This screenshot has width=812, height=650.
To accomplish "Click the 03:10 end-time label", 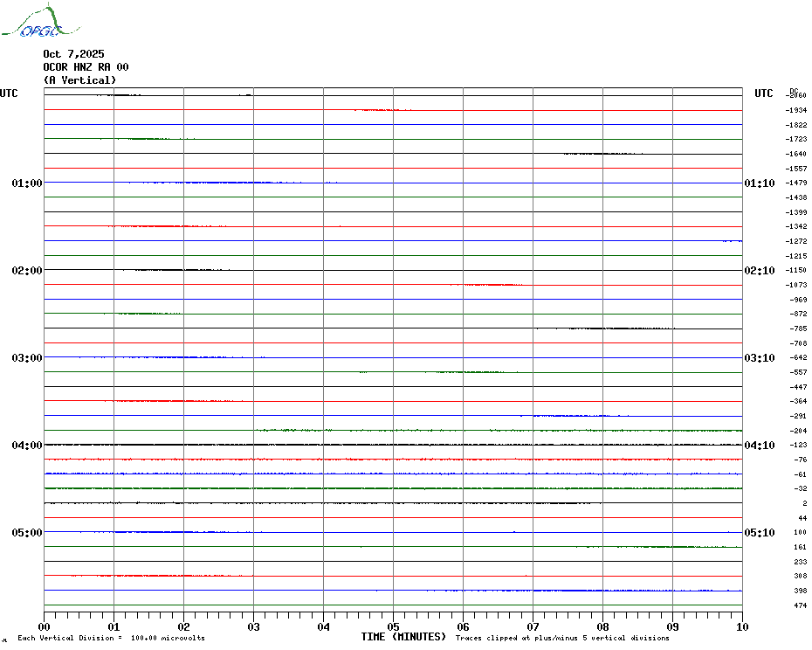I will pos(759,358).
